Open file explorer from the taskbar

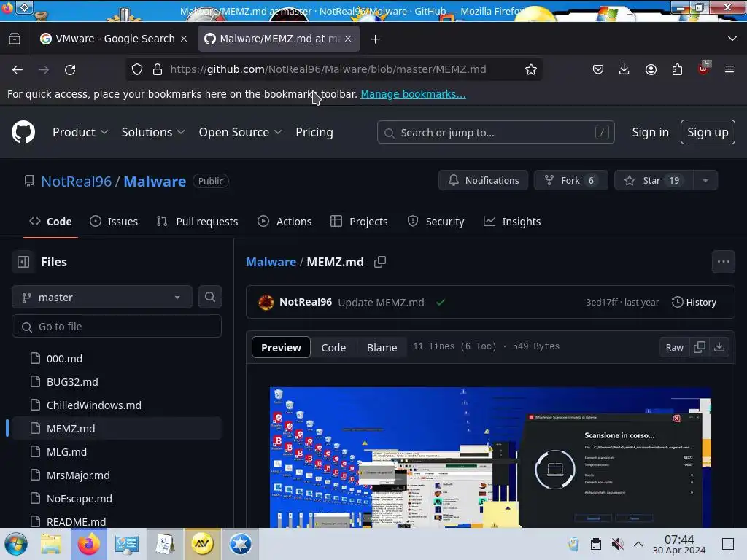tap(51, 544)
